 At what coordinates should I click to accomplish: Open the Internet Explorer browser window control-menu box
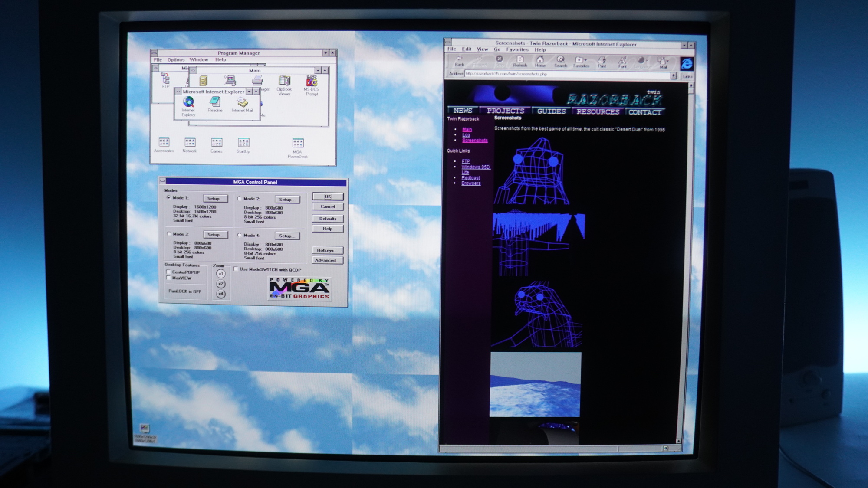(448, 43)
